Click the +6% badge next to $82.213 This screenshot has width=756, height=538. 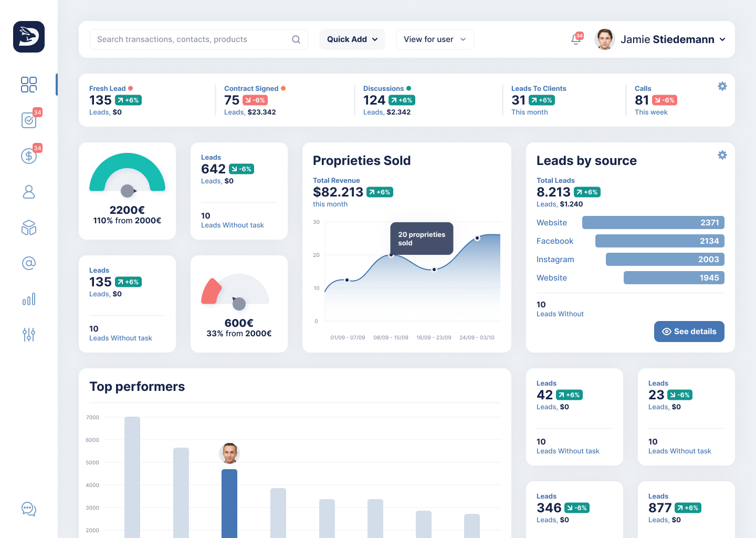click(380, 192)
